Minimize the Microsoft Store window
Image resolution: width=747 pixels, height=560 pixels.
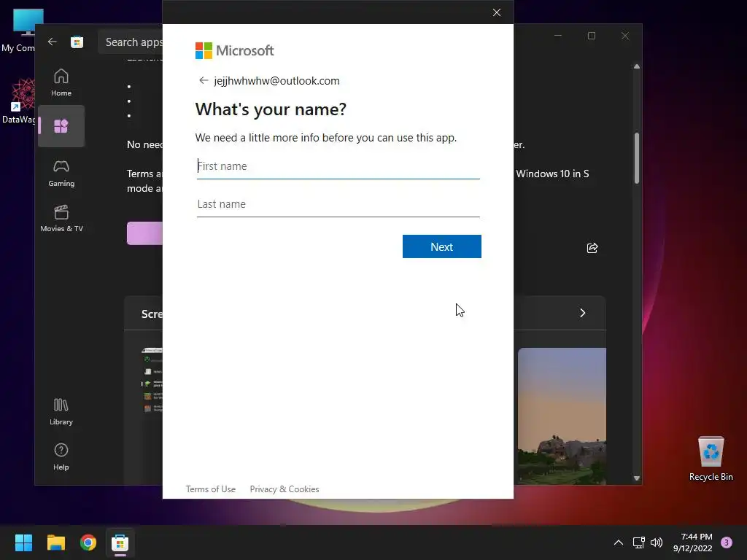(x=558, y=36)
